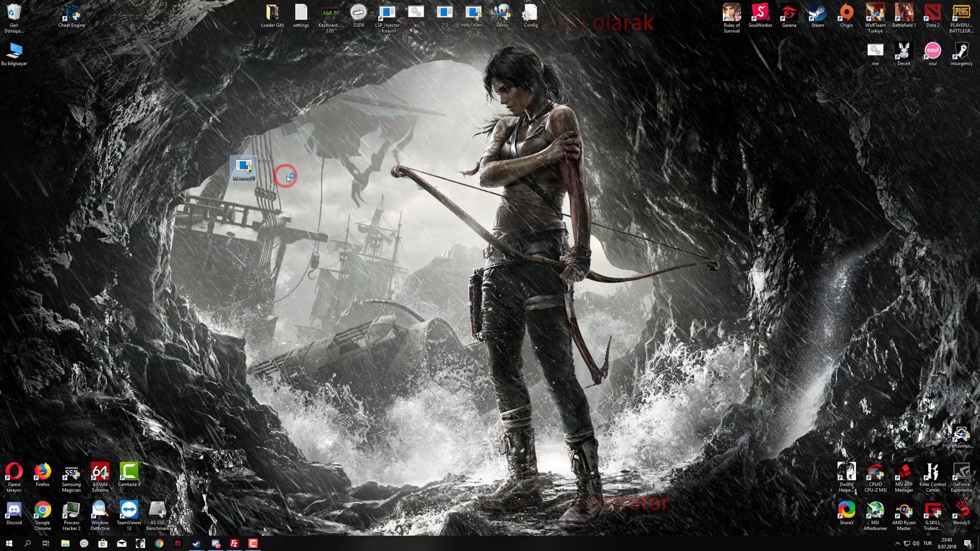Open Killer Control Center shortcut
Viewport: 980px width, 551px height.
tap(933, 478)
